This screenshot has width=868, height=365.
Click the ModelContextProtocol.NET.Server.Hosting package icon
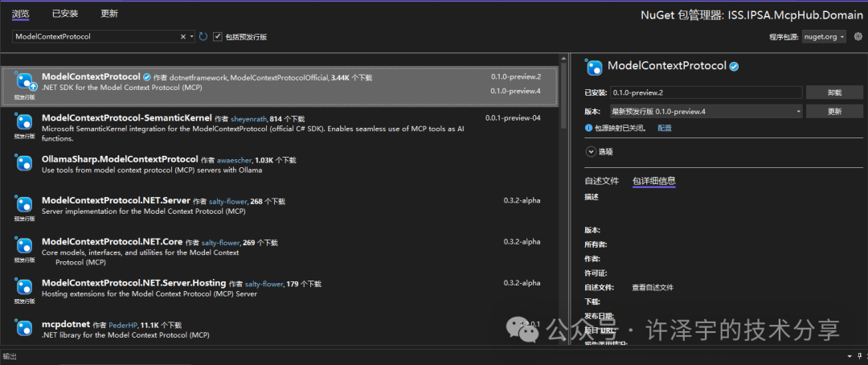pyautogui.click(x=24, y=287)
